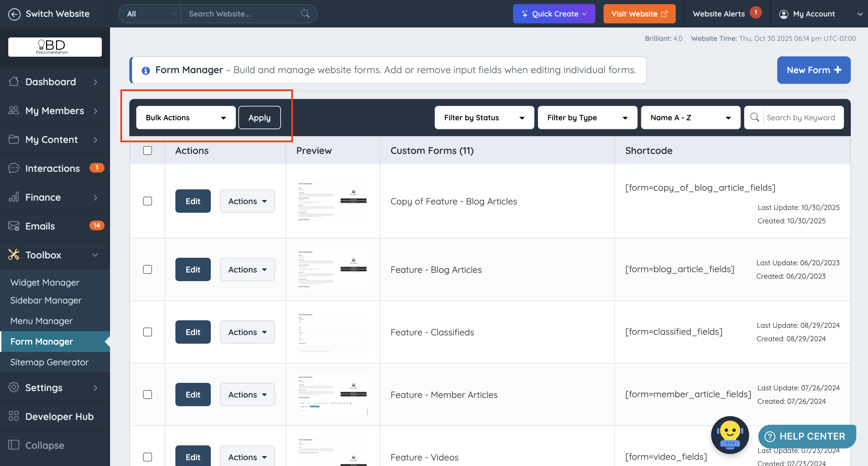The height and width of the screenshot is (466, 868).
Task: Check the select-all checkbox in table header
Action: pyautogui.click(x=148, y=151)
